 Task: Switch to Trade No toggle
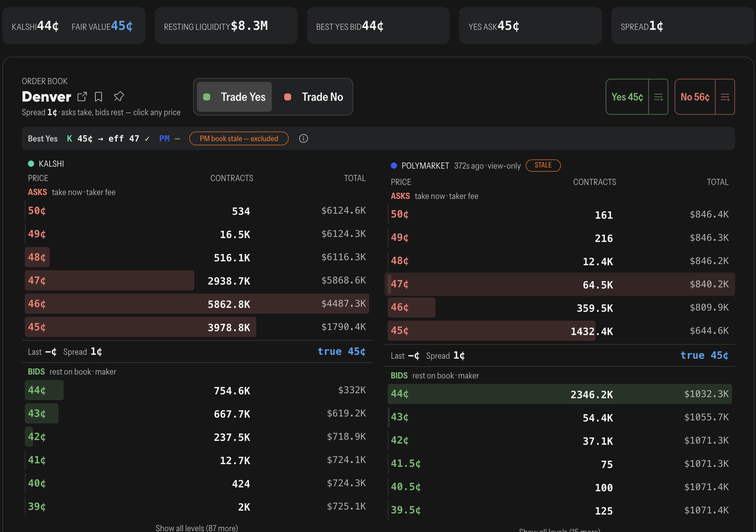pos(314,97)
